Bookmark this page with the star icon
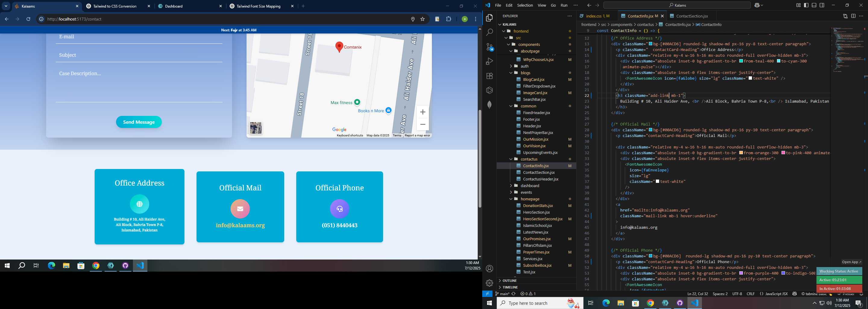Screen dimensions: 868x309 [x=423, y=19]
